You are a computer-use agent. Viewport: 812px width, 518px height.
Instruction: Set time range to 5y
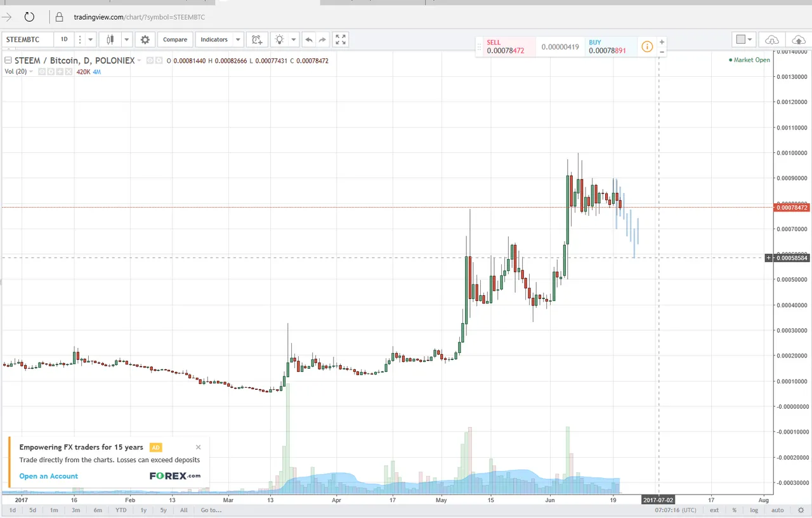(x=163, y=510)
